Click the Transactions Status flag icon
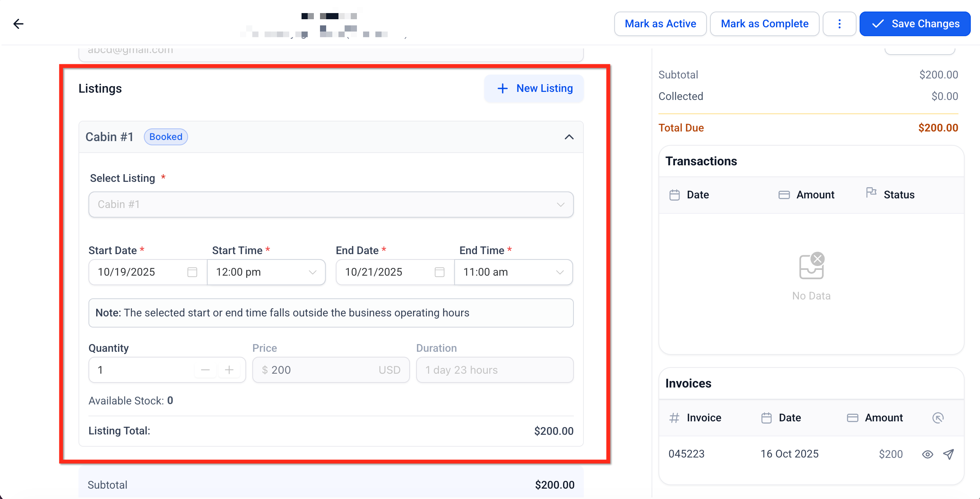Image resolution: width=980 pixels, height=499 pixels. coord(871,193)
